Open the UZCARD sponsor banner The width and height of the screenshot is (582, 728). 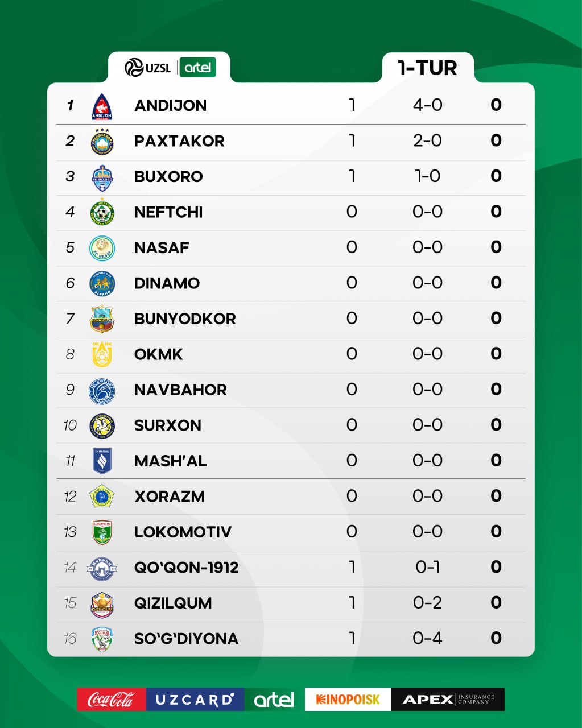(x=195, y=700)
